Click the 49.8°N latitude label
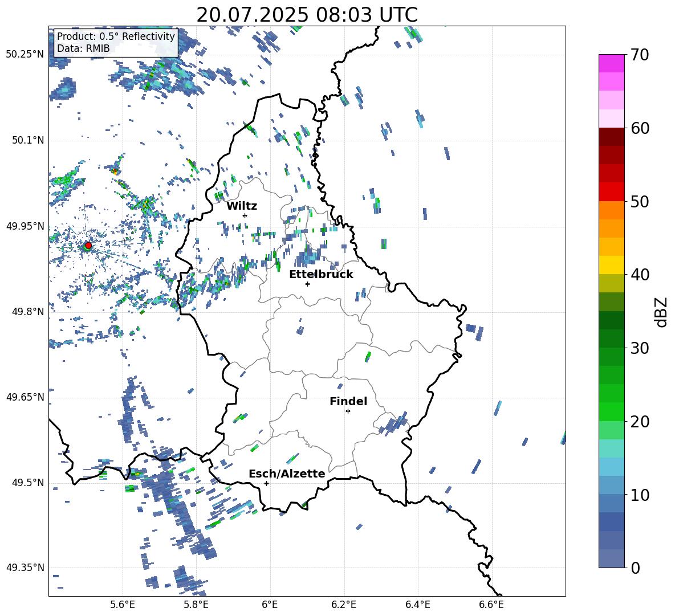The height and width of the screenshot is (616, 675). coord(28,312)
